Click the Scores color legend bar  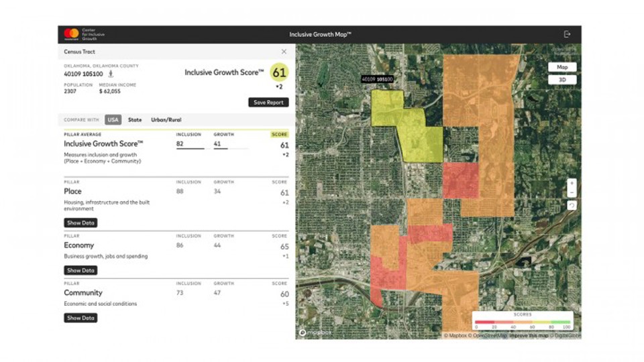523,320
